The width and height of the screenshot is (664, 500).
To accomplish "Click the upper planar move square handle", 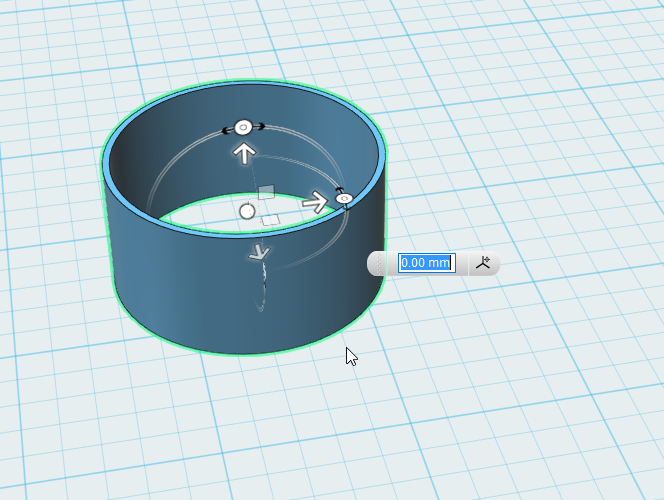I will [266, 192].
